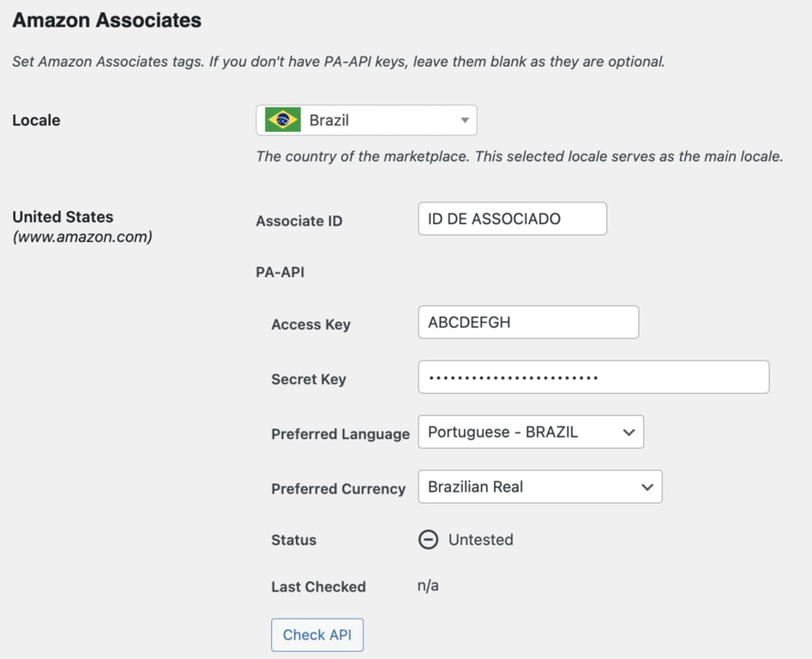812x659 pixels.
Task: Click the dropdown arrow on Locale selector
Action: [x=464, y=119]
